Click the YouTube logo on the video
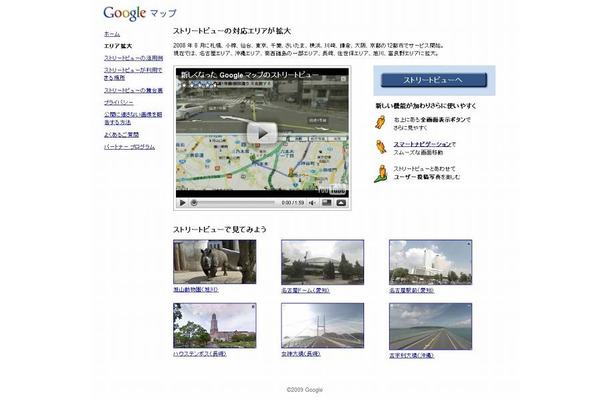Image resolution: width=610 pixels, height=400 pixels. 331,189
